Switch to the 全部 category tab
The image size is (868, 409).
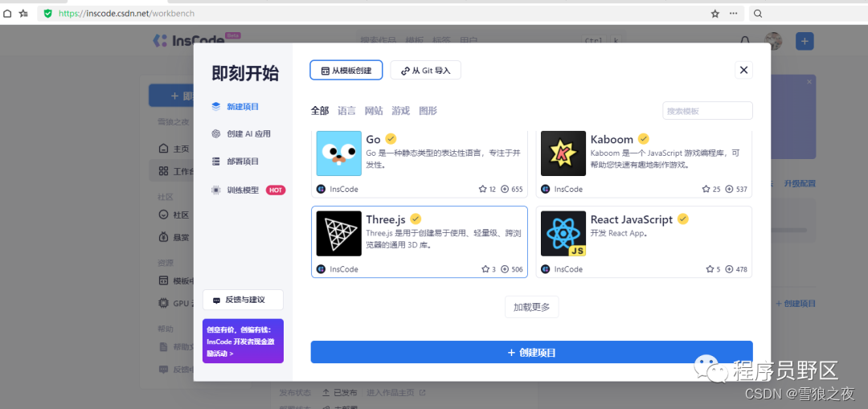point(319,111)
